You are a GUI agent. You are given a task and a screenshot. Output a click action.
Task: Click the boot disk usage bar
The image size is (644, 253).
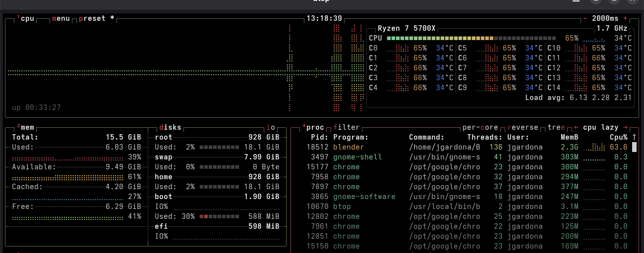(x=219, y=216)
